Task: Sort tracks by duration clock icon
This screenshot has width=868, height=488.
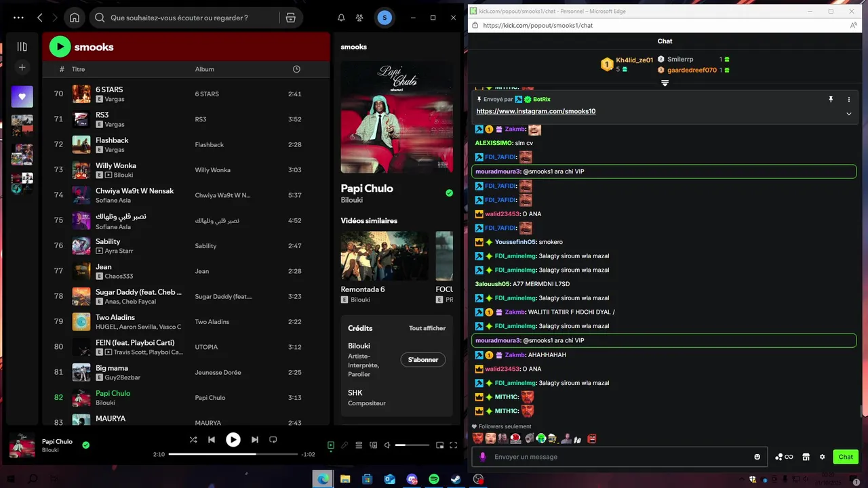Action: tap(296, 69)
